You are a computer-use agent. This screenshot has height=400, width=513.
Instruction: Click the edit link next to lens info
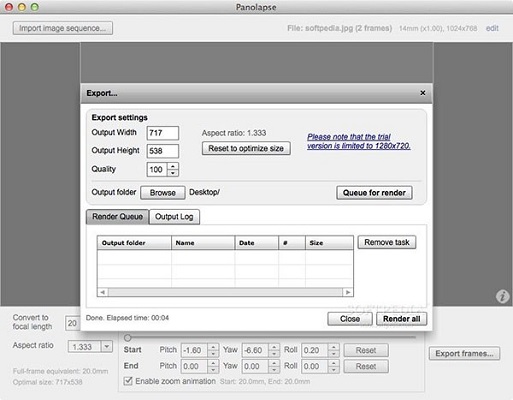click(x=492, y=28)
